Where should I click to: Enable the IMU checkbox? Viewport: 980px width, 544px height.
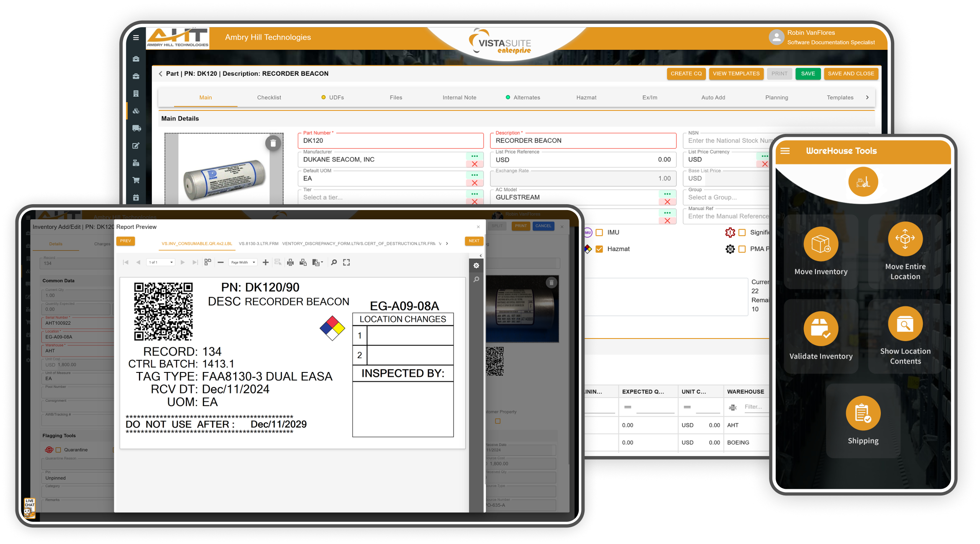pos(600,232)
